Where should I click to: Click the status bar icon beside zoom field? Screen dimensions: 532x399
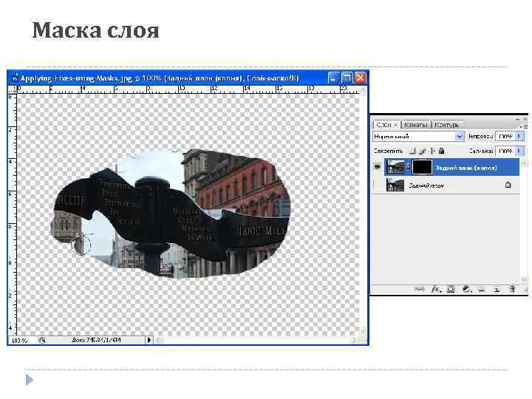pyautogui.click(x=41, y=340)
